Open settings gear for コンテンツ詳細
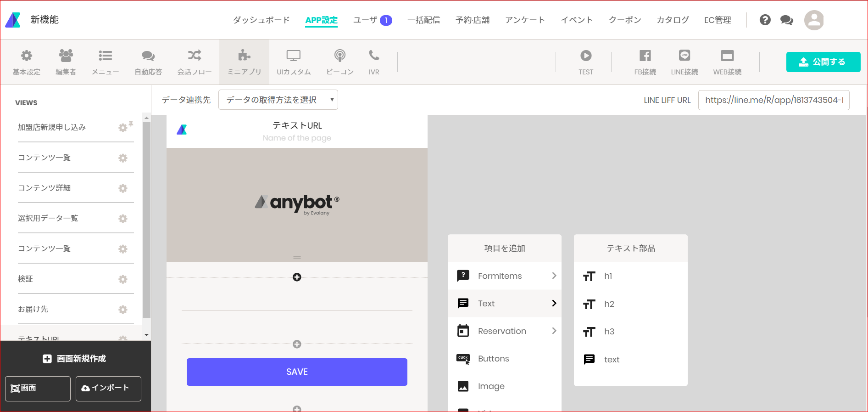868x412 pixels. pyautogui.click(x=123, y=188)
